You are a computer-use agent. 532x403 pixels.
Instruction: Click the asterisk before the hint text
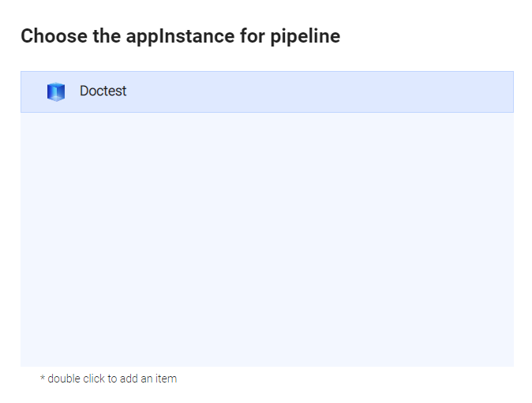tap(43, 379)
